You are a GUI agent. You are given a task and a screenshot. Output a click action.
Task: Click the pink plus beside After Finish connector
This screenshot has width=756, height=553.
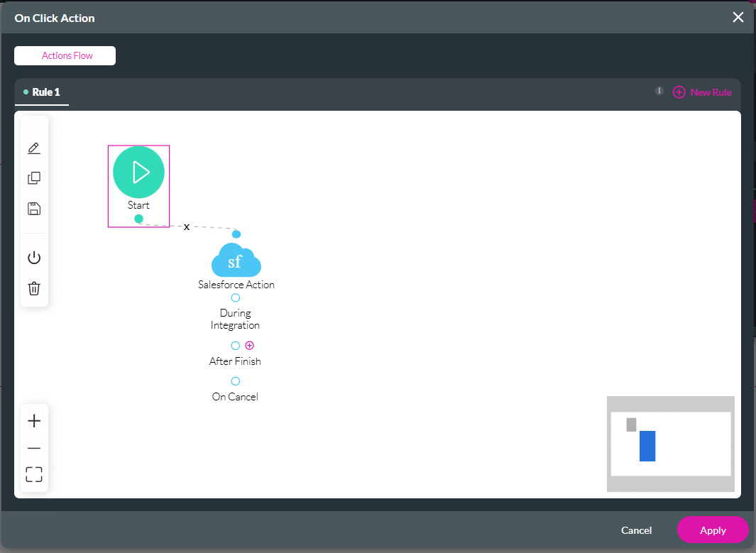coord(249,346)
